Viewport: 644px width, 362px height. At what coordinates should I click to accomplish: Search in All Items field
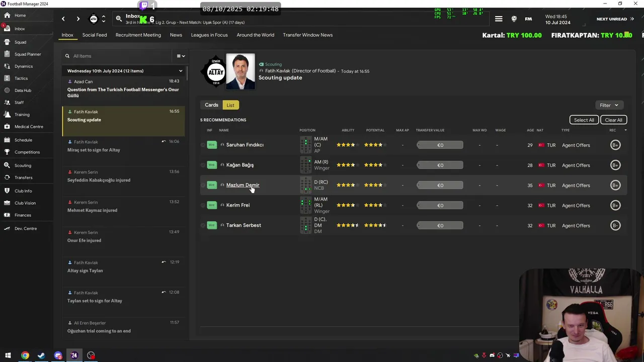coord(118,56)
